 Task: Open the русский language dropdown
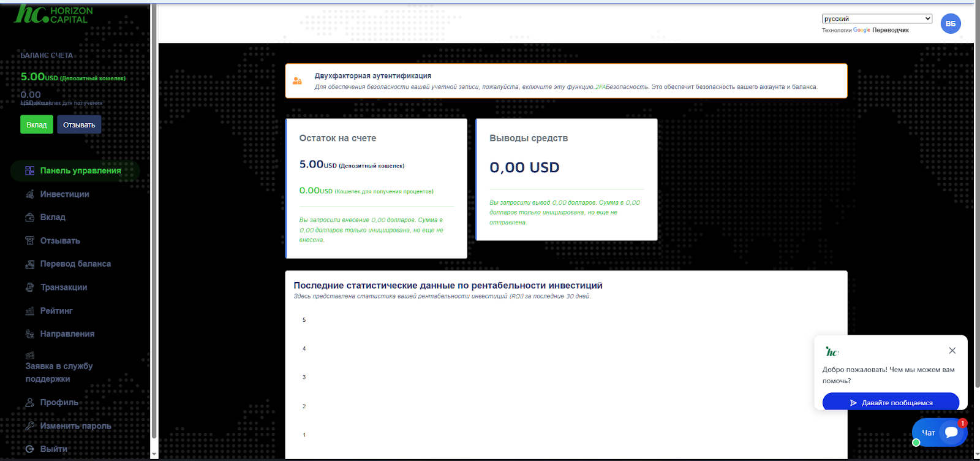click(x=876, y=19)
